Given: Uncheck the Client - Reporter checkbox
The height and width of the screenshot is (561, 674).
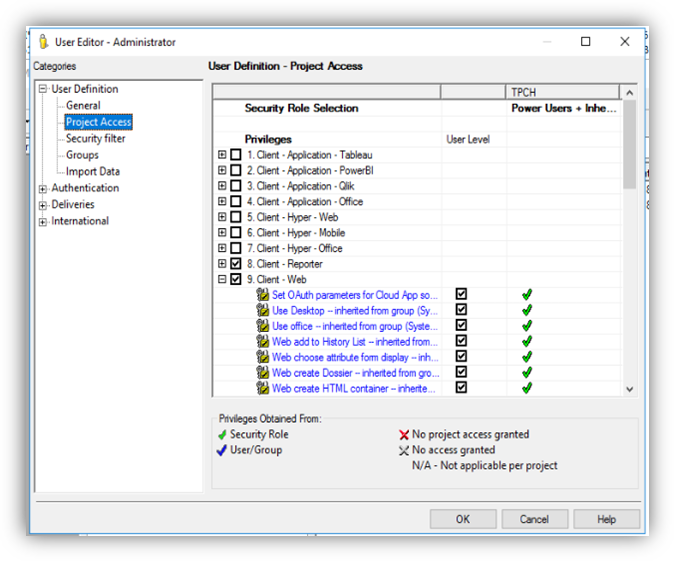Looking at the screenshot, I should click(236, 264).
